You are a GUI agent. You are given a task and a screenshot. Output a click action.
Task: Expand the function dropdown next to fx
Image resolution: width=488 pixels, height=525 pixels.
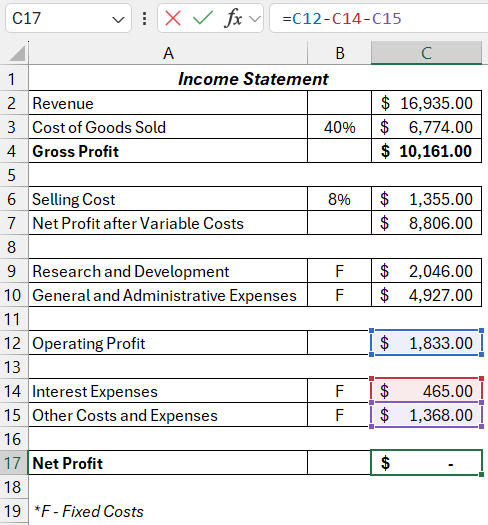click(255, 19)
